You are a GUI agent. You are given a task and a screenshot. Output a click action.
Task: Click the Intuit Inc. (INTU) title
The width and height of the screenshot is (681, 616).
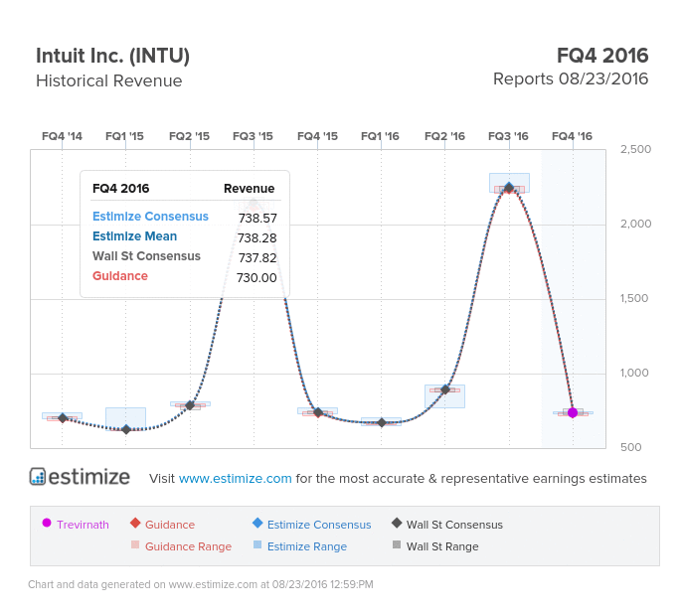[x=113, y=56]
